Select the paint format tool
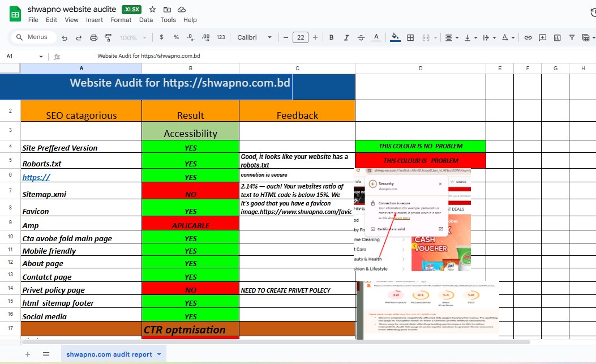Image resolution: width=596 pixels, height=364 pixels. click(x=108, y=37)
